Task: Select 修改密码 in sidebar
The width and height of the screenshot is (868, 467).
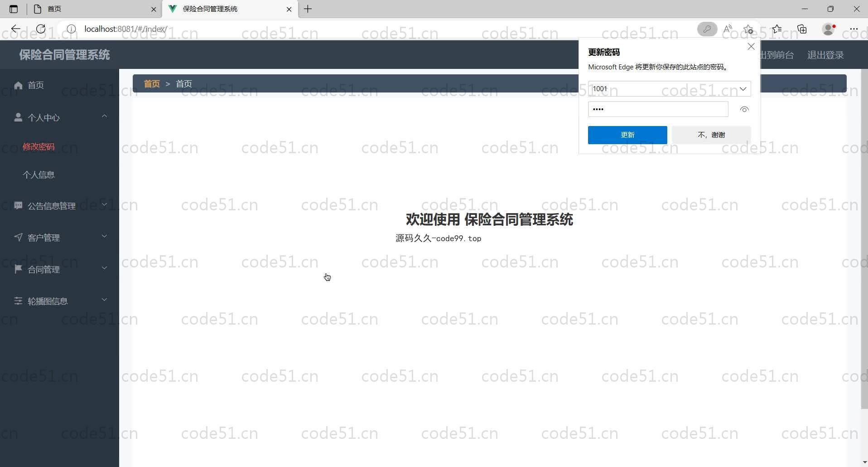Action: 39,147
